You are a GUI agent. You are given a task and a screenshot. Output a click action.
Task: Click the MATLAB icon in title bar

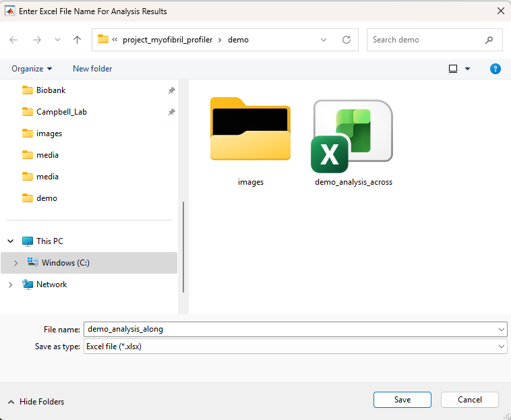point(10,11)
